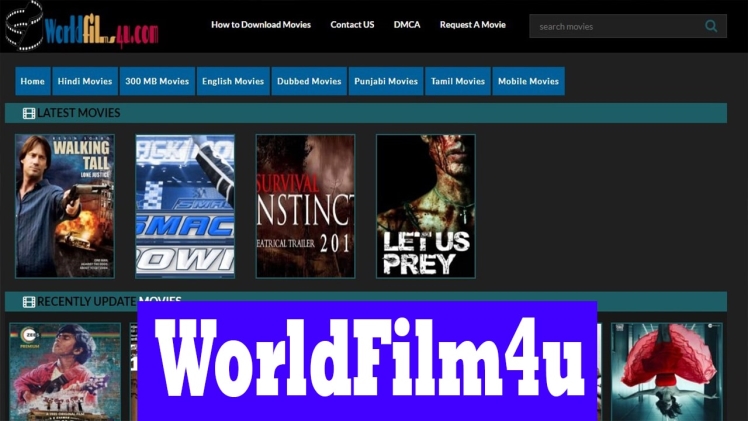This screenshot has width=748, height=421.
Task: Click the search magnifier icon
Action: 711,26
